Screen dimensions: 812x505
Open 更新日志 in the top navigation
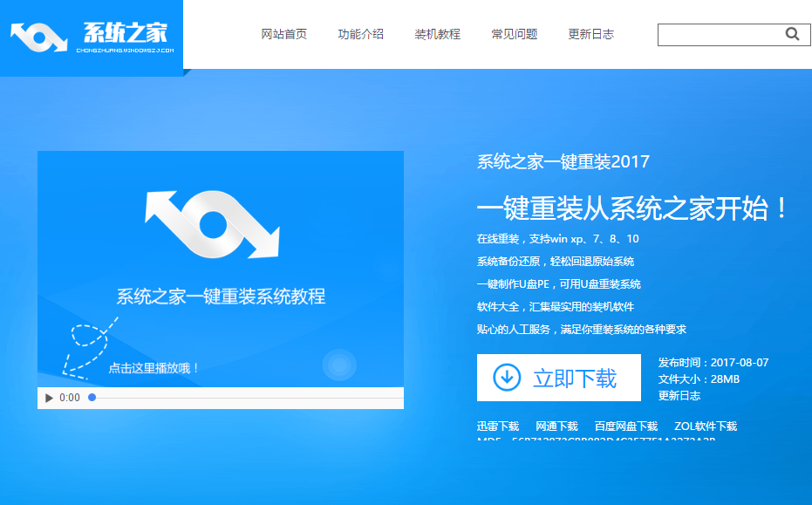coord(590,34)
